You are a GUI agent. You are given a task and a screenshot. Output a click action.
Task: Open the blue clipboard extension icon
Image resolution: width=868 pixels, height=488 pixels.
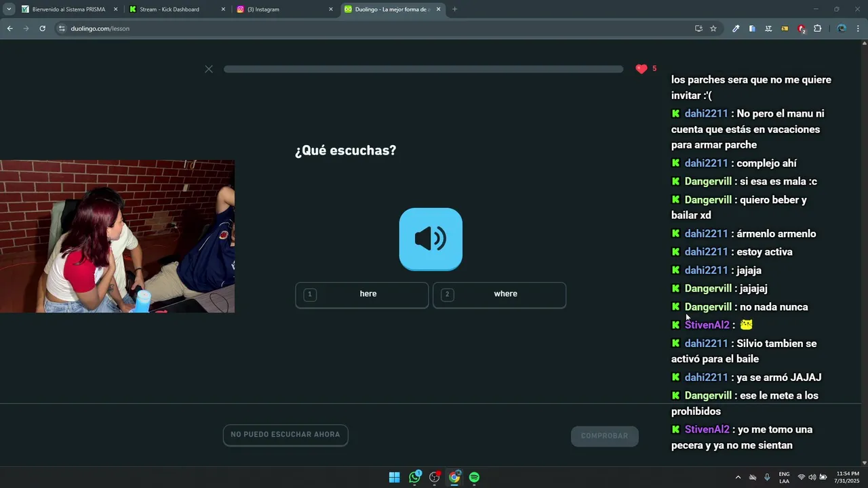click(x=752, y=28)
